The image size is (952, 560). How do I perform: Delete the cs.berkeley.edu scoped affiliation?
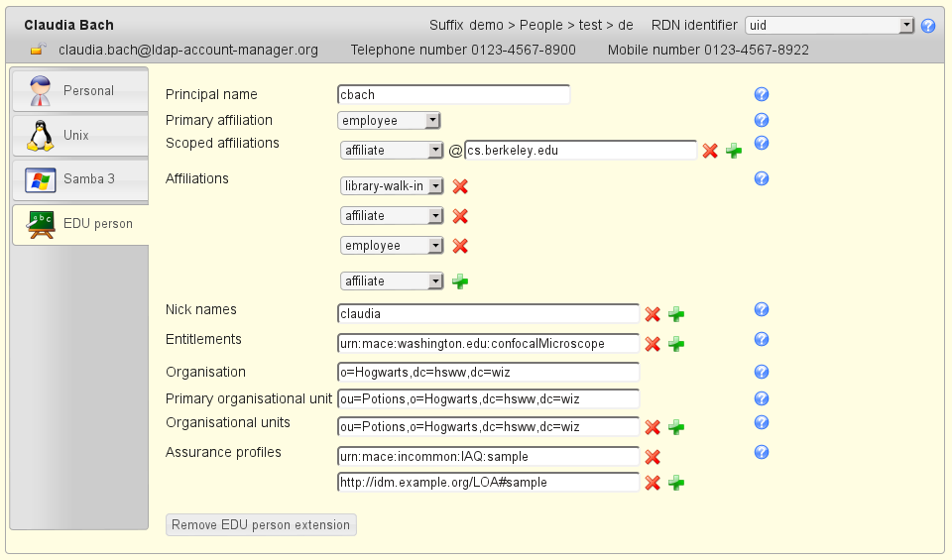point(710,151)
